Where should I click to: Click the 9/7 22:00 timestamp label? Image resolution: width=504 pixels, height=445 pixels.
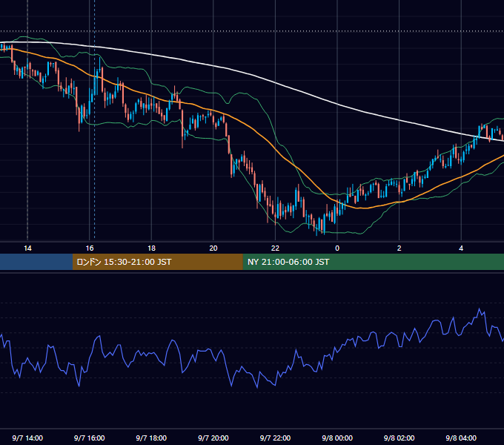point(275,438)
